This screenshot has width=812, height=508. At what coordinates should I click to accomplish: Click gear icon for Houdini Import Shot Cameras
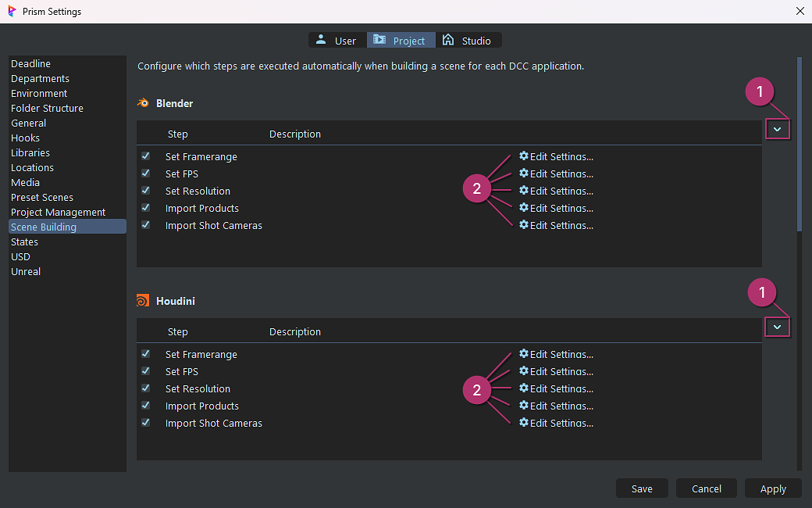tap(524, 423)
